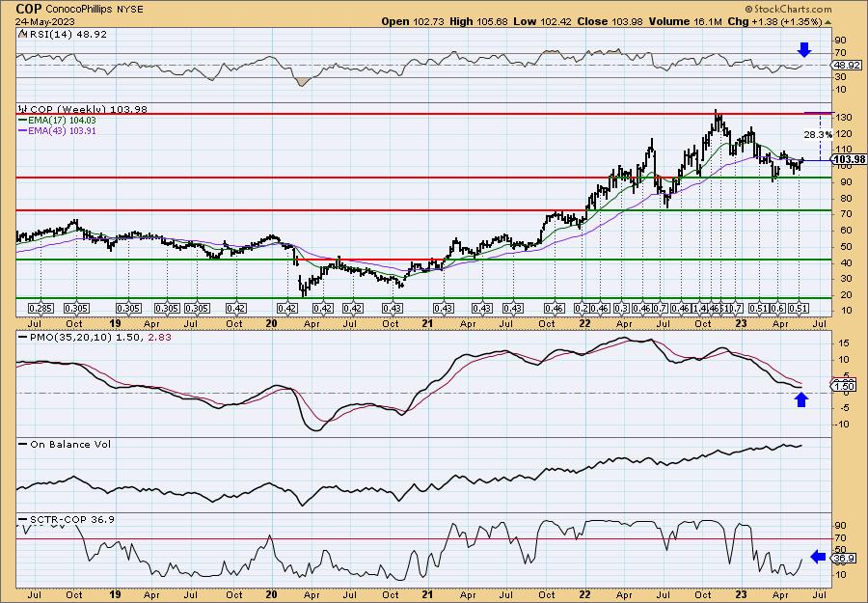Click the 24-May-2023 date
Screen dimensions: 868x603
pyautogui.click(x=42, y=21)
